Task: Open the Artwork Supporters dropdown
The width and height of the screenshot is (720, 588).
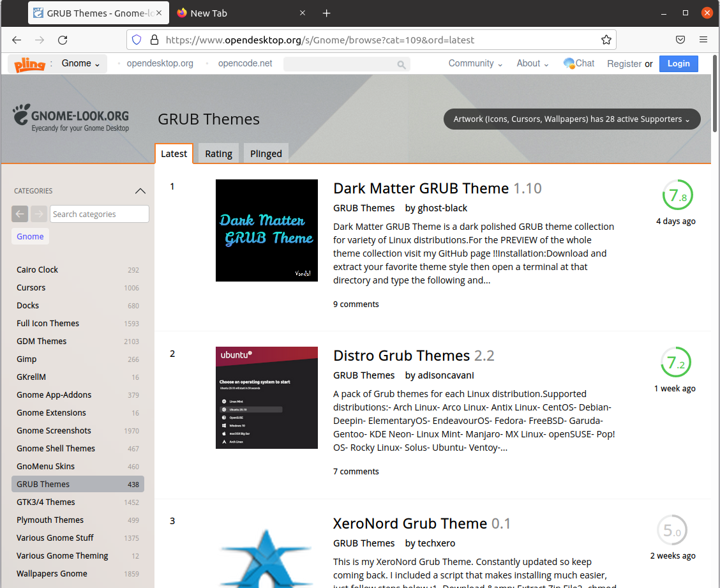Action: click(x=571, y=119)
